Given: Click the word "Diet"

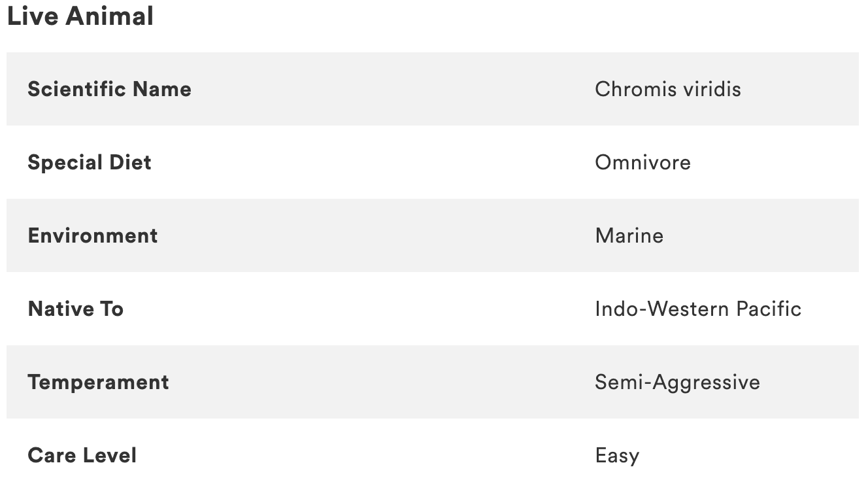Looking at the screenshot, I should (129, 162).
